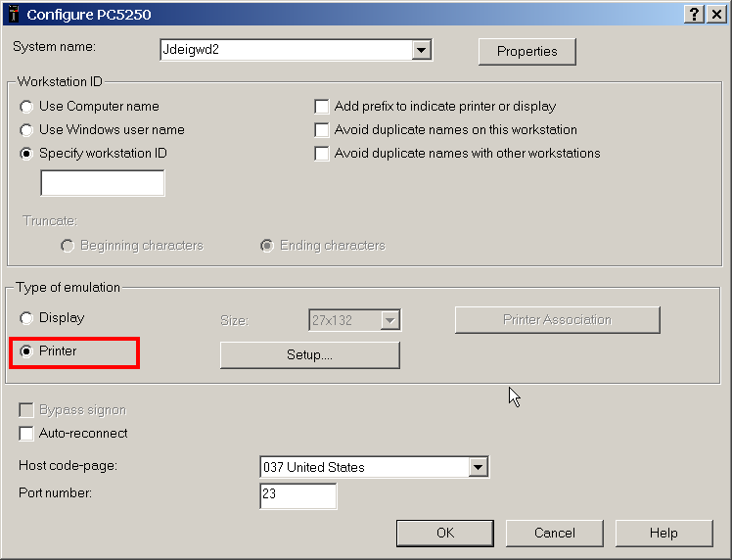Click the question mark help button
Viewport: 732px width, 560px height.
pos(694,15)
